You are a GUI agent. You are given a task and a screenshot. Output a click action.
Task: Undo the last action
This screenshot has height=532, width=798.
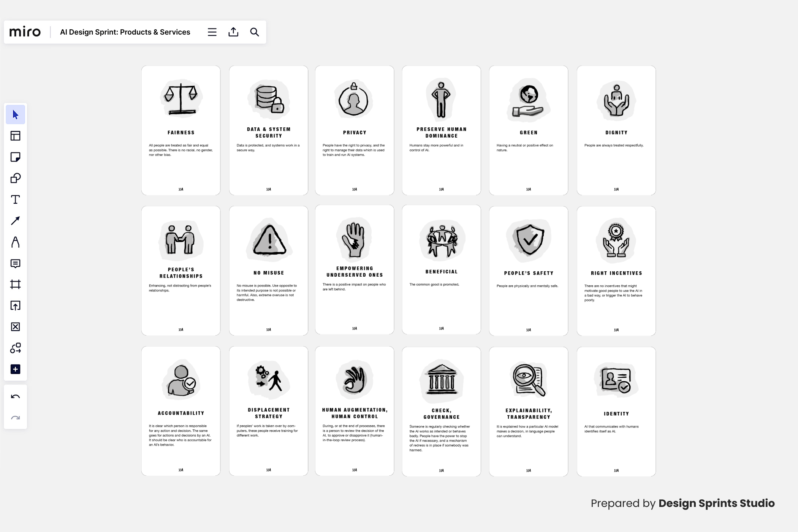tap(15, 397)
